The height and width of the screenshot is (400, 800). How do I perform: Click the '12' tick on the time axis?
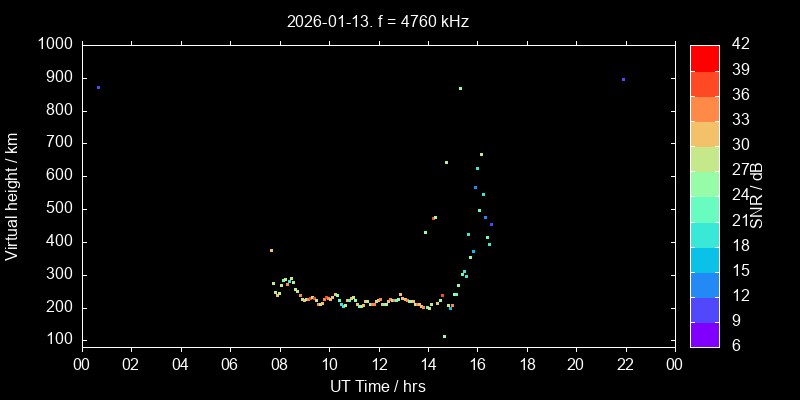[x=378, y=364]
